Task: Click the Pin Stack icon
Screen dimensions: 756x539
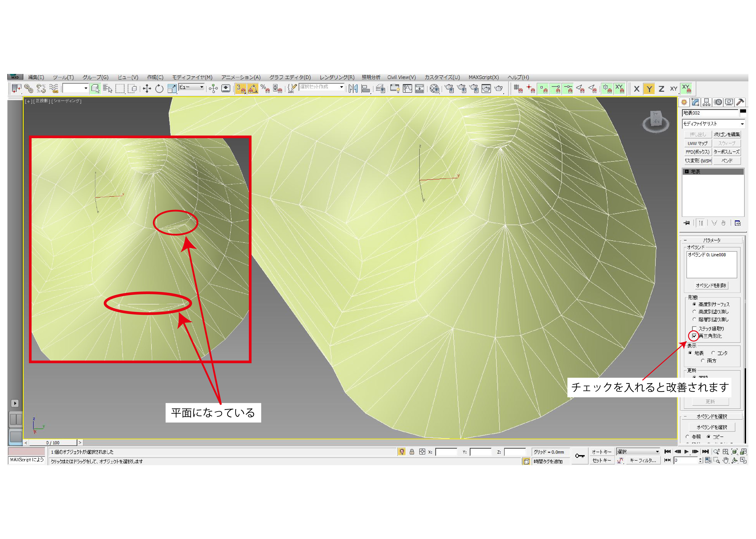Action: point(687,223)
